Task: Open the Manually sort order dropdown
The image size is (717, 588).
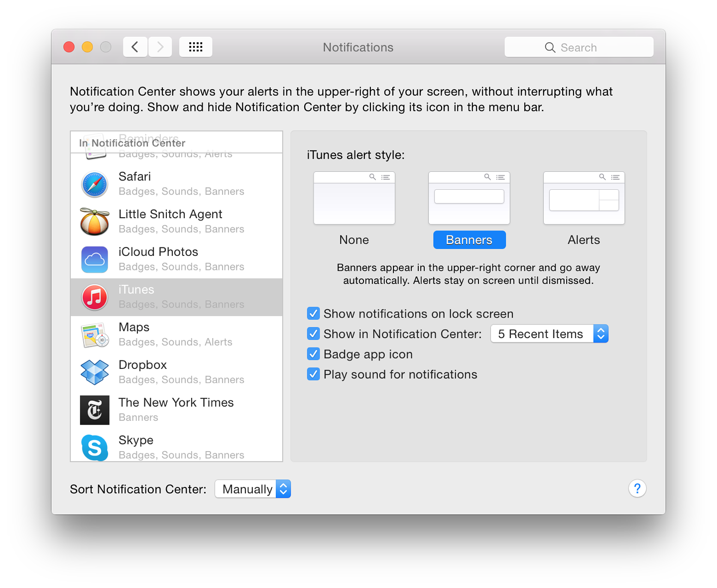Action: click(252, 489)
